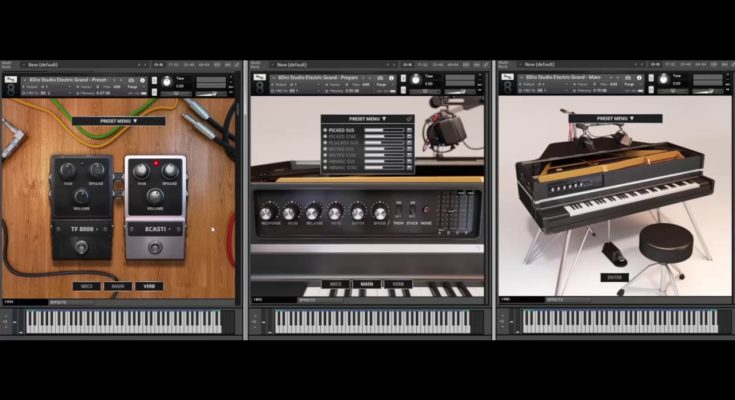This screenshot has height=400, width=735.
Task: Click the Spread knob on the BCASTI pedal
Action: click(x=171, y=170)
